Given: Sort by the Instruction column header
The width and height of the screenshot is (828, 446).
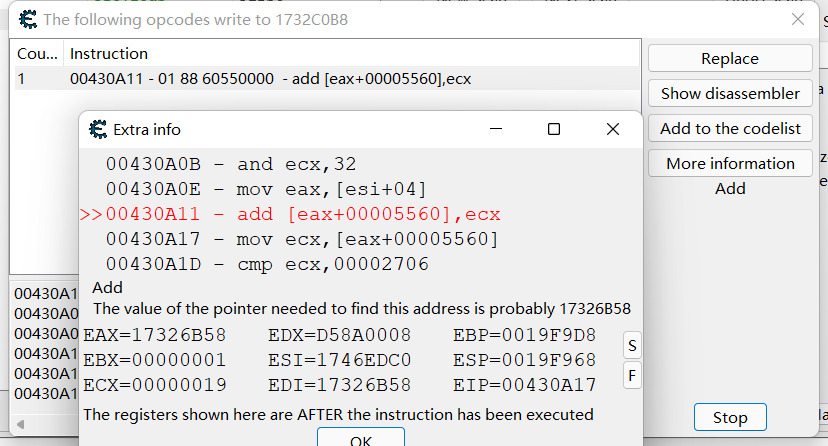Looking at the screenshot, I should click(109, 54).
